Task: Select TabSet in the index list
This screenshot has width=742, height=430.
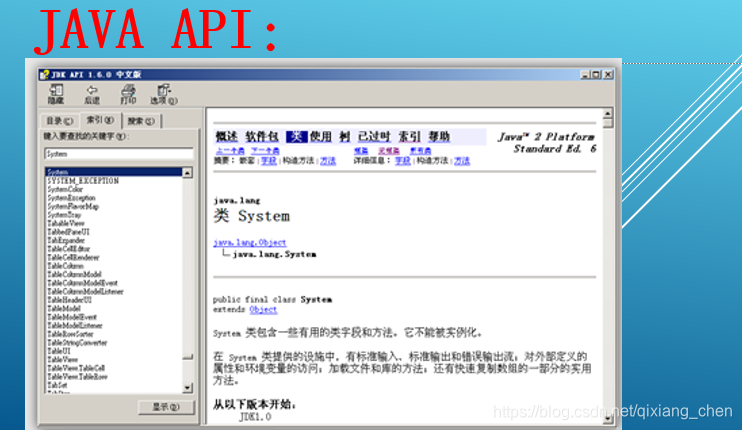Action: 57,385
